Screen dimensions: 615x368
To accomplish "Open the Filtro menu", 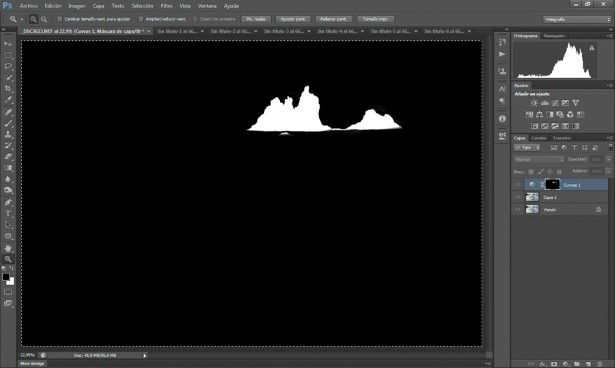I will point(166,6).
